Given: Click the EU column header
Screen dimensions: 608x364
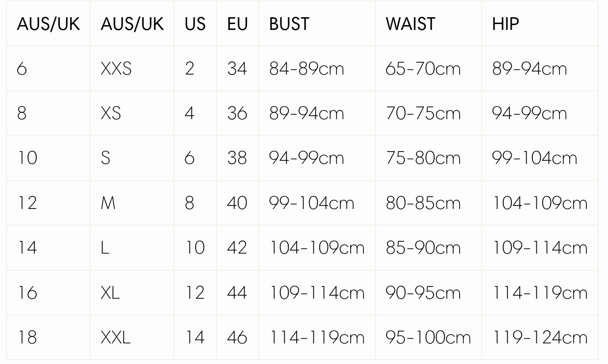Looking at the screenshot, I should 237,24.
